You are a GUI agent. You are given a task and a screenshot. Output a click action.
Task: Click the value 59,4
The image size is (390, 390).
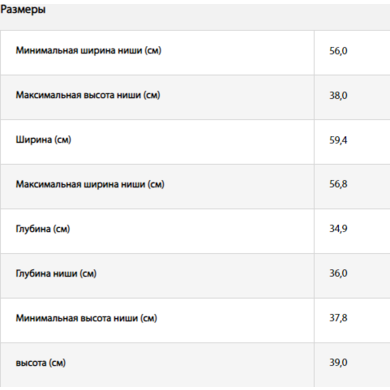(338, 140)
